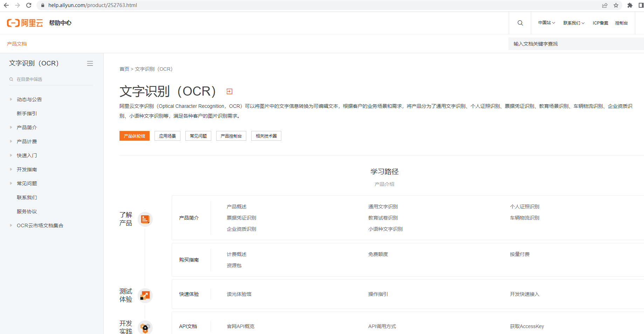Click the browser back arrow
This screenshot has height=334, width=644.
6,5
